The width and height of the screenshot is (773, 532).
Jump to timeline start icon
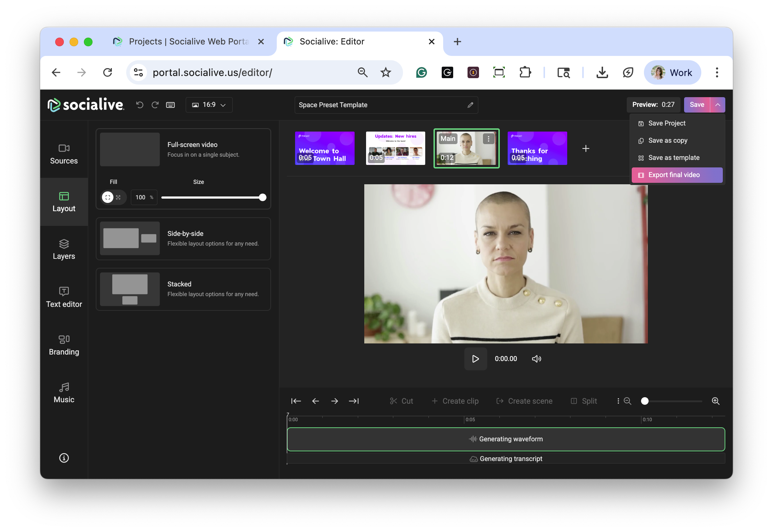coord(296,401)
